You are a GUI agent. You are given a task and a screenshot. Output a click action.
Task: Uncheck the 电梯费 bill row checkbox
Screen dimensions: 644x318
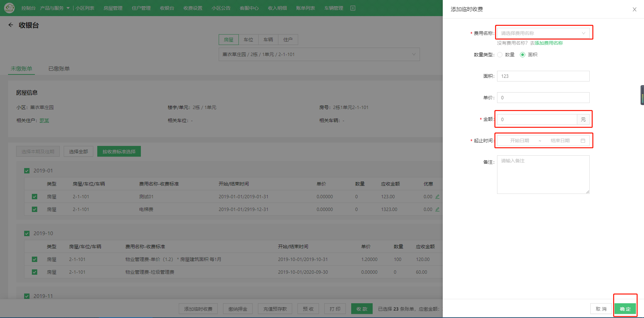pos(35,209)
